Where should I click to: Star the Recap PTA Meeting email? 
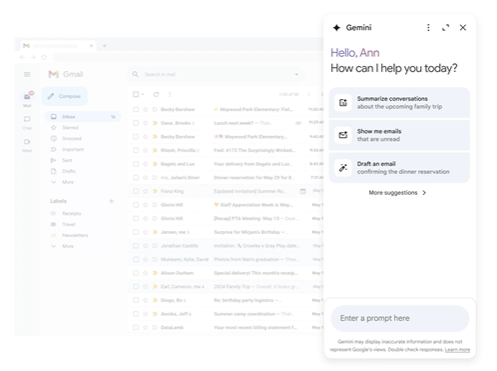145,219
